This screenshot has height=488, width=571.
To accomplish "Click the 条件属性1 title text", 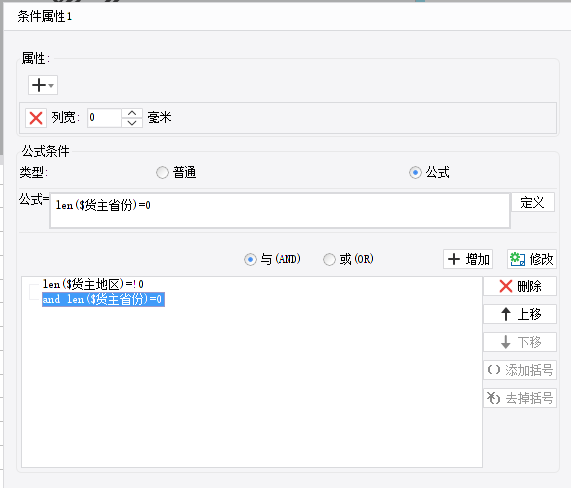I will point(45,16).
